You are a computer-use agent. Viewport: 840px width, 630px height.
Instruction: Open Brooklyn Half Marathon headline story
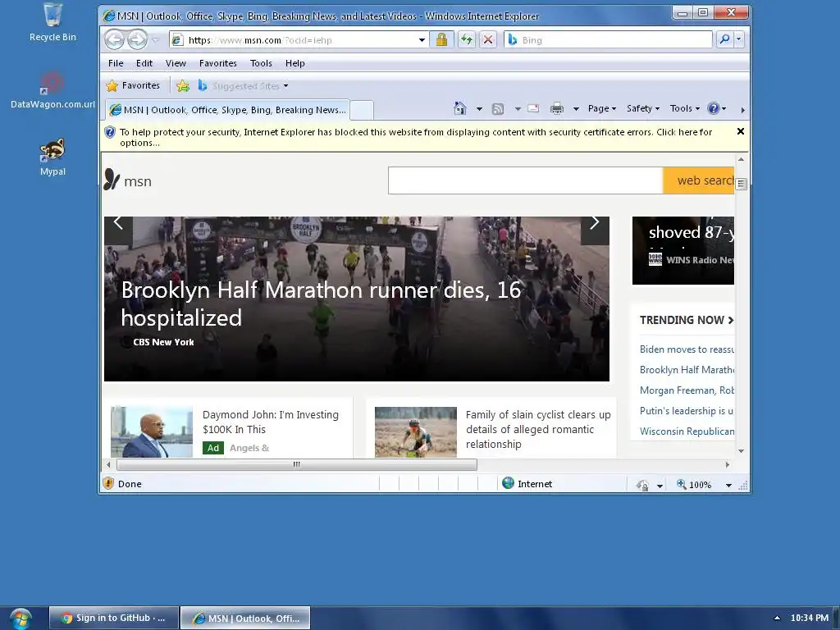click(321, 304)
